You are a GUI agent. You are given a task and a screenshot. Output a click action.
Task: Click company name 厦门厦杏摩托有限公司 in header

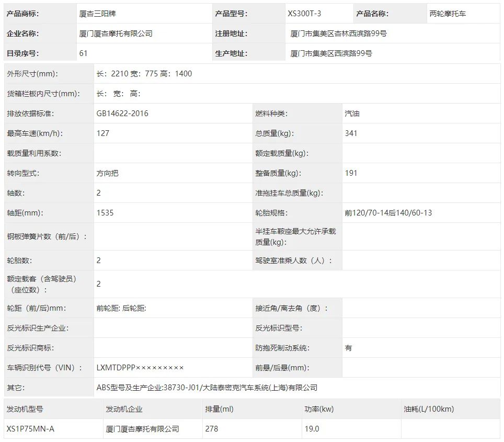(116, 33)
